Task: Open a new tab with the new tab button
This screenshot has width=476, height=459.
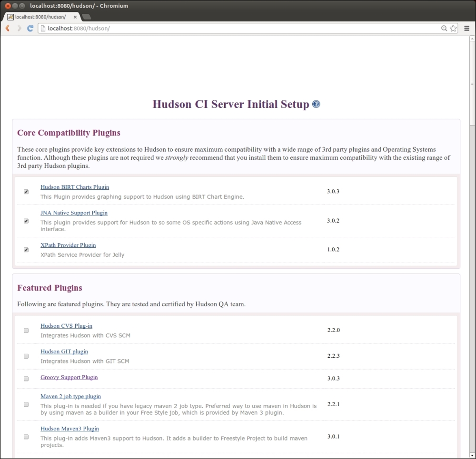Action: pos(87,17)
